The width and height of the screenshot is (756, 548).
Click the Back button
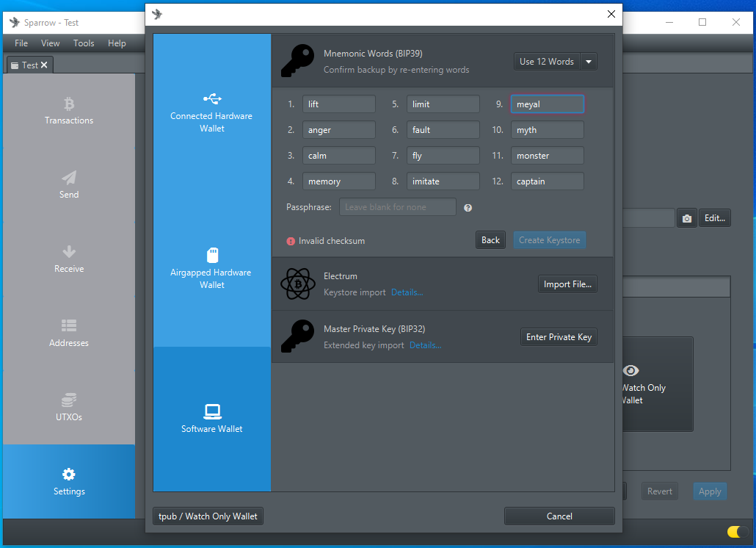tap(490, 240)
